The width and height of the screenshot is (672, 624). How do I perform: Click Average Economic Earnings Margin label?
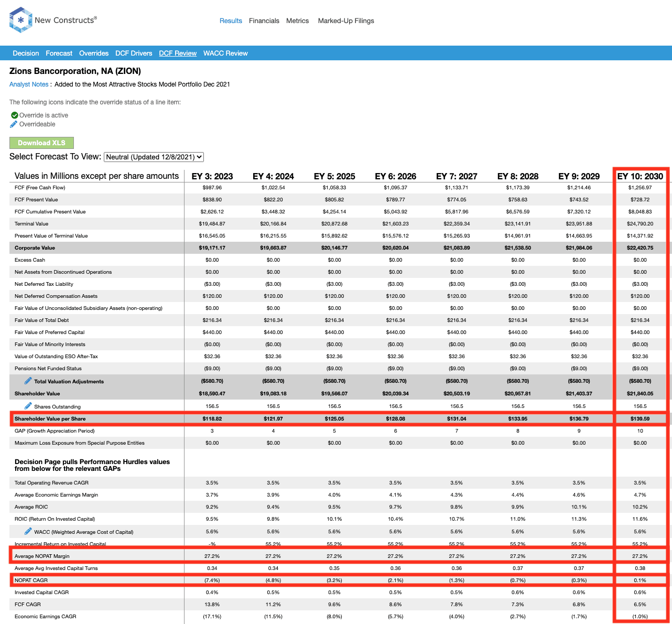[x=56, y=495]
